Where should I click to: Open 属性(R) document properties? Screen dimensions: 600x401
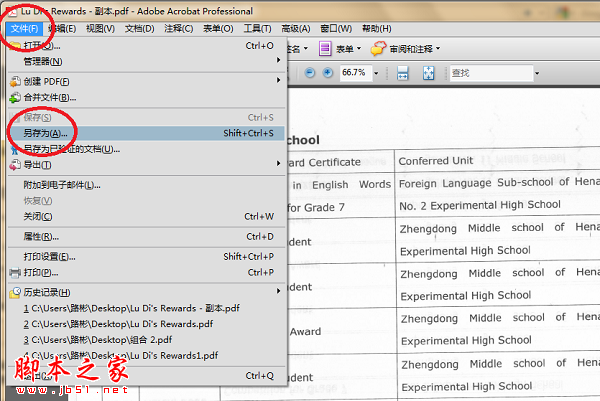point(146,236)
